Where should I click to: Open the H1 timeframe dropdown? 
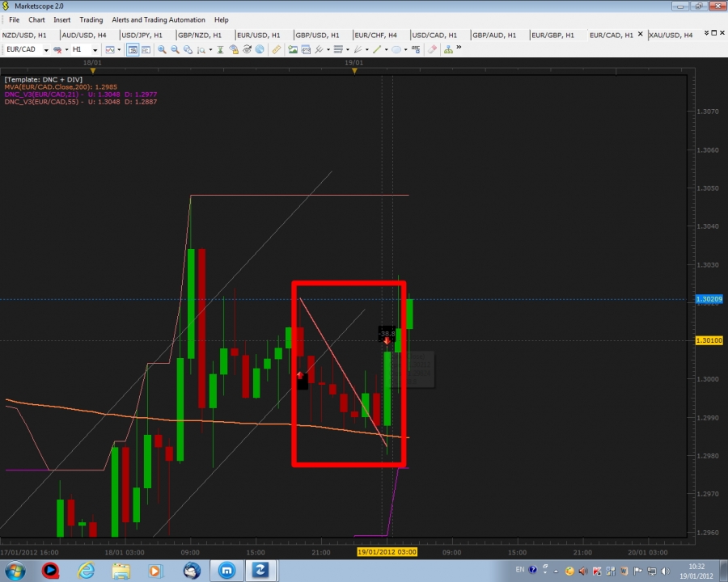(x=95, y=50)
